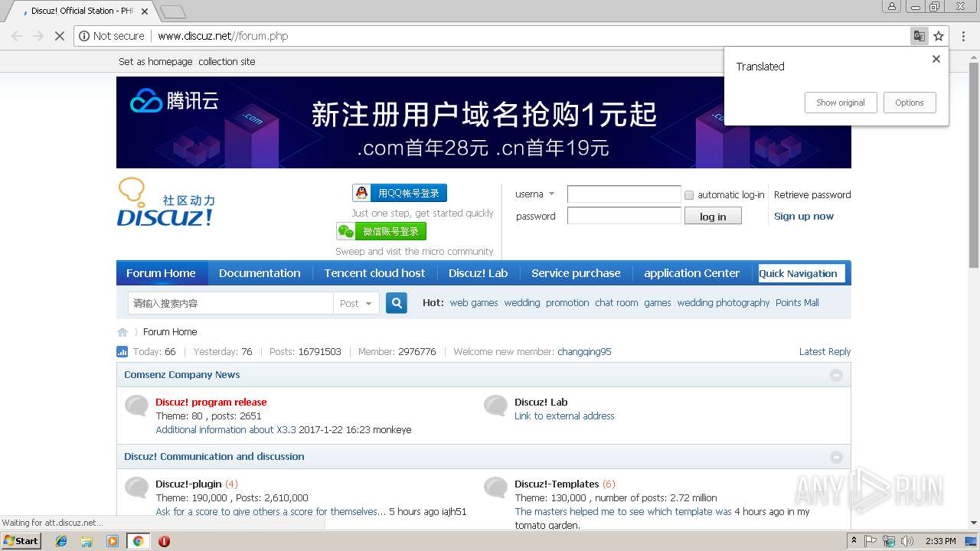This screenshot has height=551, width=980.
Task: Open the Discuz! program release forum link
Action: 211,403
